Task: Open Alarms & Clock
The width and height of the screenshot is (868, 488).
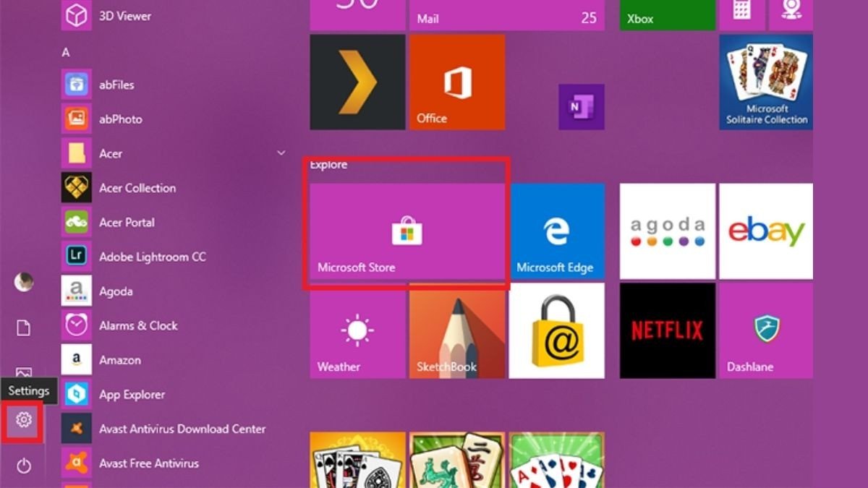Action: coord(140,325)
